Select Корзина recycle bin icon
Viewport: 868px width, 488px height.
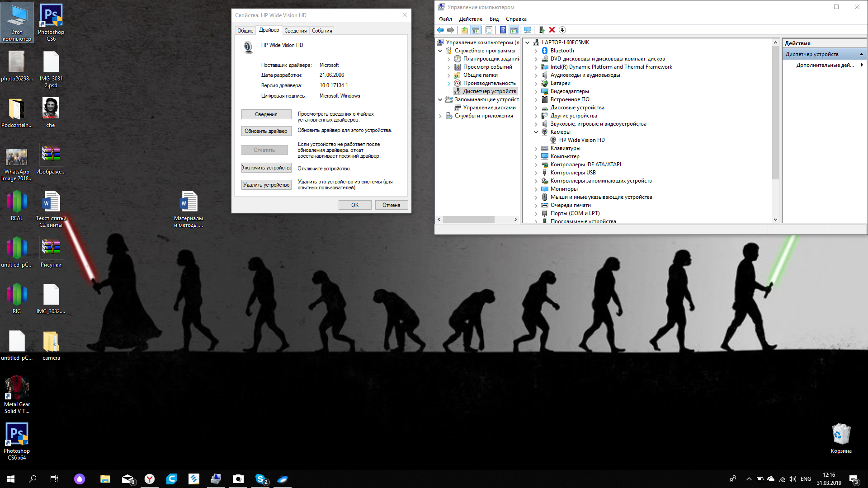pos(841,438)
